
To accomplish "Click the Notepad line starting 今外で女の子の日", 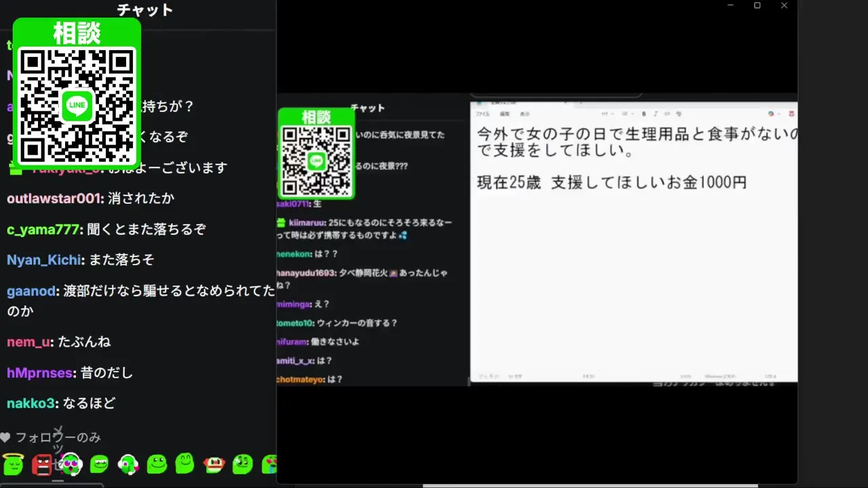I will point(637,134).
